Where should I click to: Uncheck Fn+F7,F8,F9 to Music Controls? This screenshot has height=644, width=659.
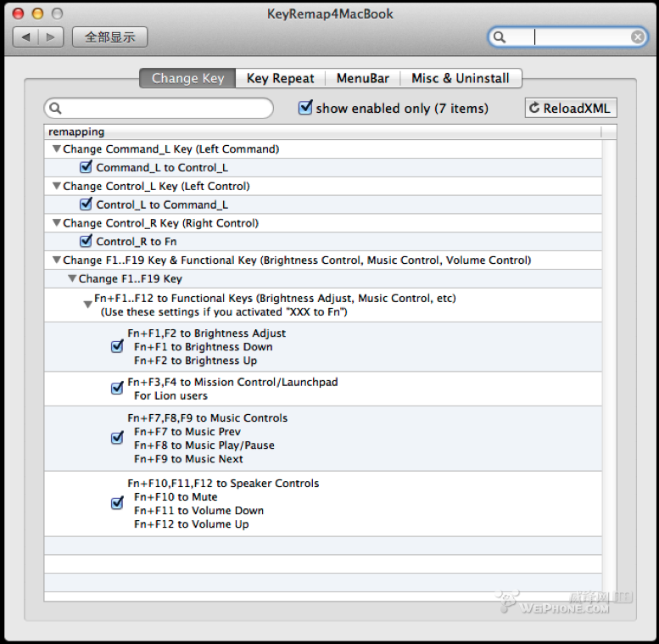coord(117,438)
